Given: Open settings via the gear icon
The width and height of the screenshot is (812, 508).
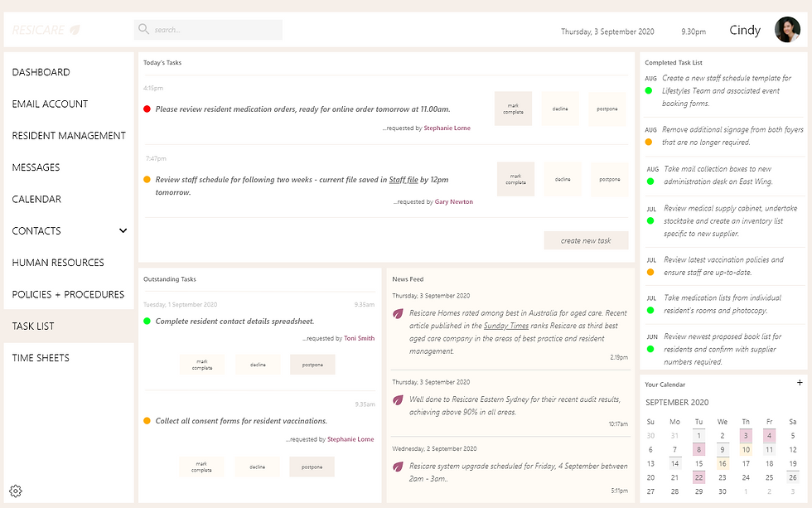Looking at the screenshot, I should [14, 491].
